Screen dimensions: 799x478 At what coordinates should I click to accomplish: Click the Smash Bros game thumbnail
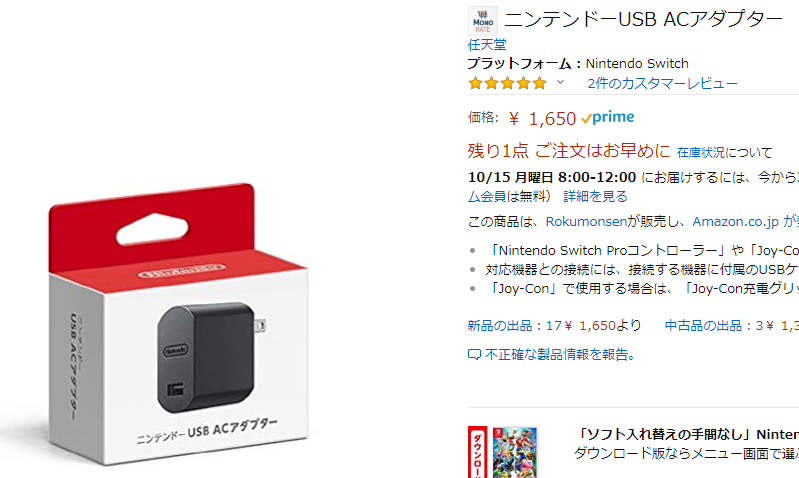pyautogui.click(x=515, y=452)
